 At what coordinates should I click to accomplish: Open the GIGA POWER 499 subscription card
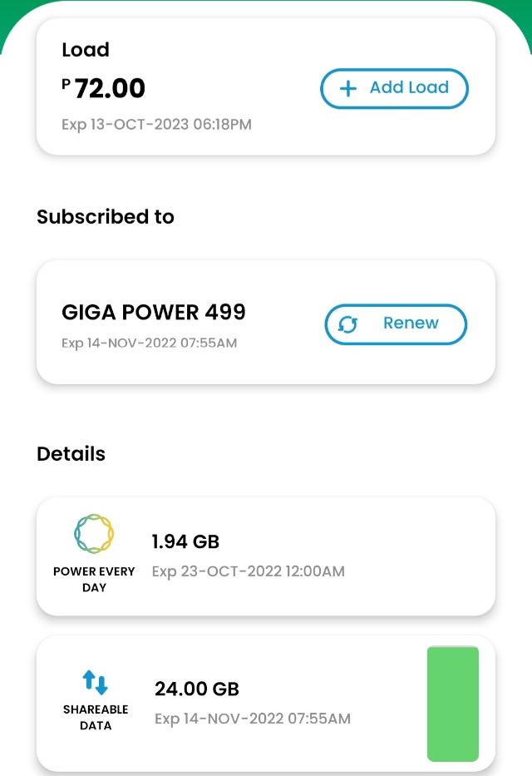[x=266, y=322]
